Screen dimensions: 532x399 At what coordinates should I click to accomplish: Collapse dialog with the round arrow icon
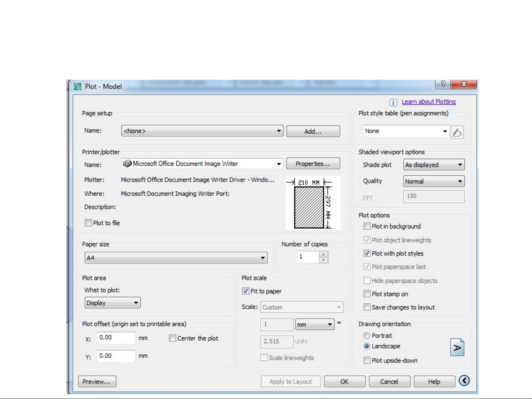(464, 381)
